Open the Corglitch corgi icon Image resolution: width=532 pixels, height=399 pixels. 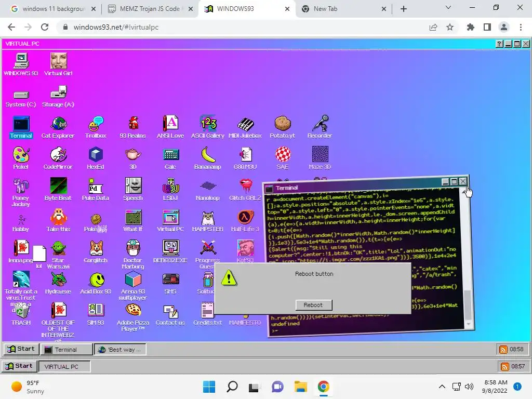96,252
